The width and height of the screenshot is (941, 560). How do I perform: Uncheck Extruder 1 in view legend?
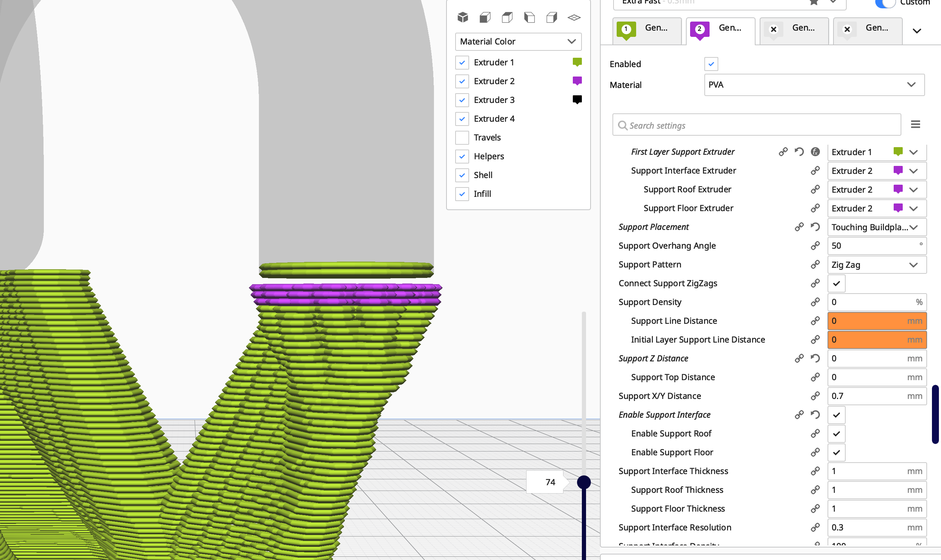pos(462,62)
